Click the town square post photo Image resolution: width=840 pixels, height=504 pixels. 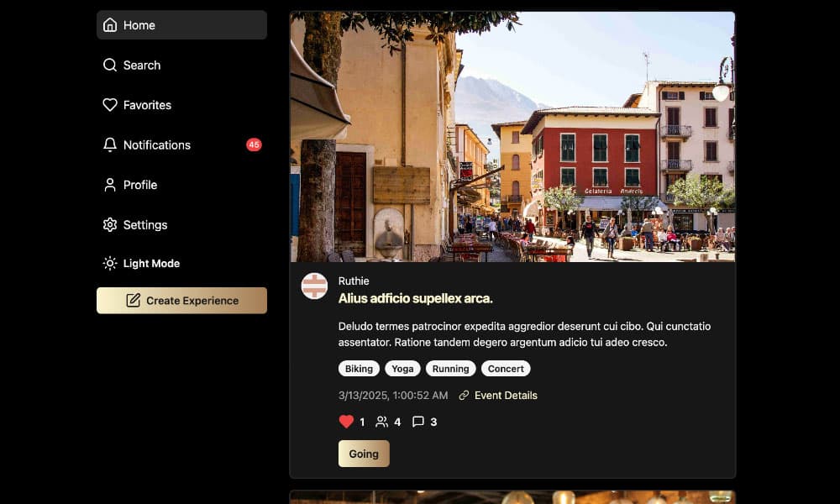pos(512,136)
